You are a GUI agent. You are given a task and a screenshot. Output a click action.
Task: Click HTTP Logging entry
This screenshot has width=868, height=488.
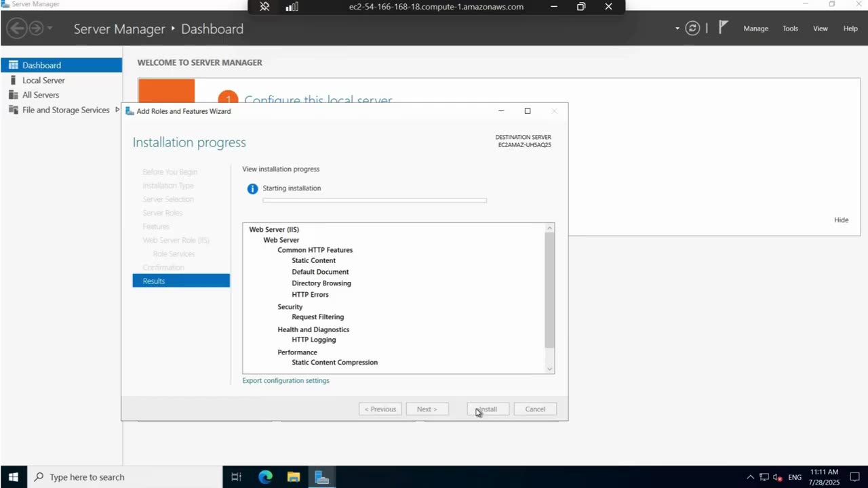coord(313,340)
